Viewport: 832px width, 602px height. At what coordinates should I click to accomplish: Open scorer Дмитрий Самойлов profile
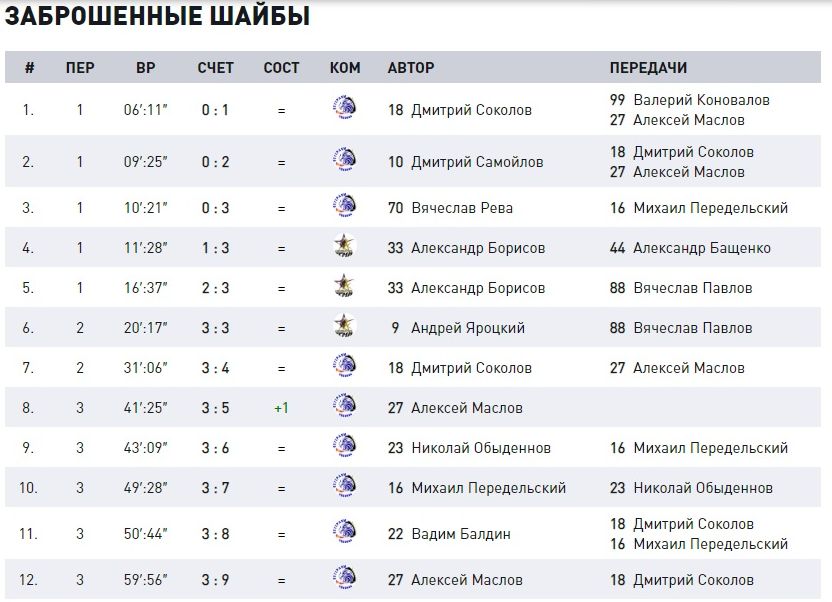click(x=477, y=162)
